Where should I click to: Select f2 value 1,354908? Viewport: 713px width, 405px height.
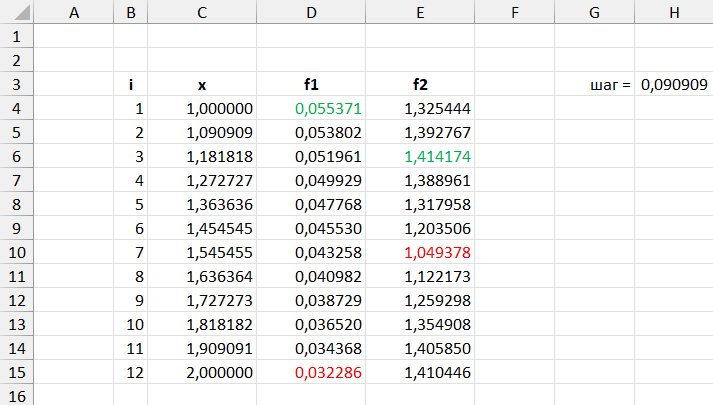420,325
